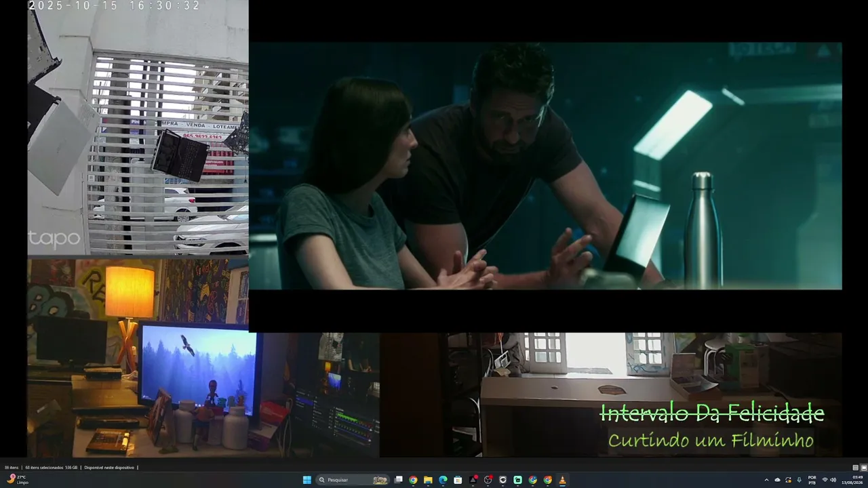Click the Pesquisar search box on taskbar
This screenshot has height=488, width=868.
point(353,480)
